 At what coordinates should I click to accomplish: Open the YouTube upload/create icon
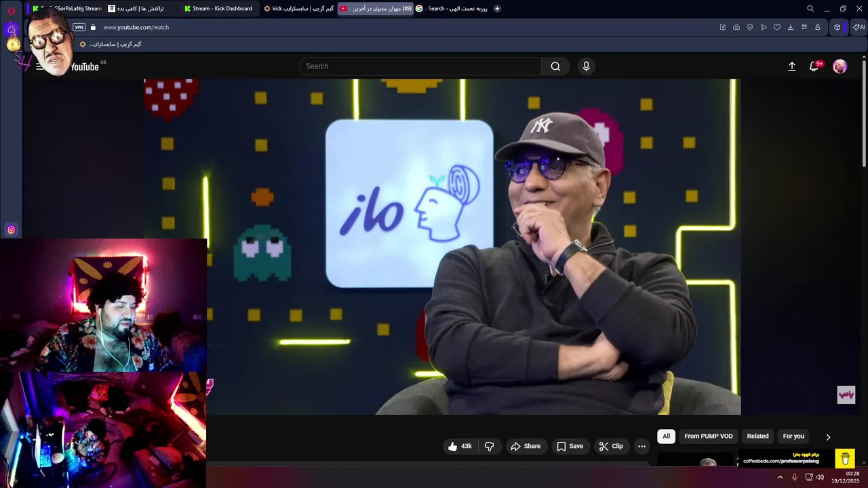791,66
